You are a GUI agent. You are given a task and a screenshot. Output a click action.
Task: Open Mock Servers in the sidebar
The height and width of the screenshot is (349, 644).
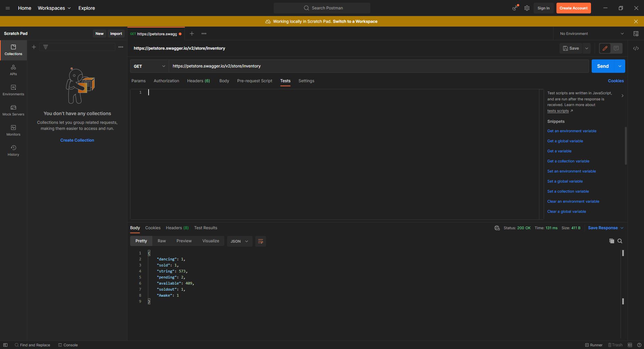pos(13,110)
